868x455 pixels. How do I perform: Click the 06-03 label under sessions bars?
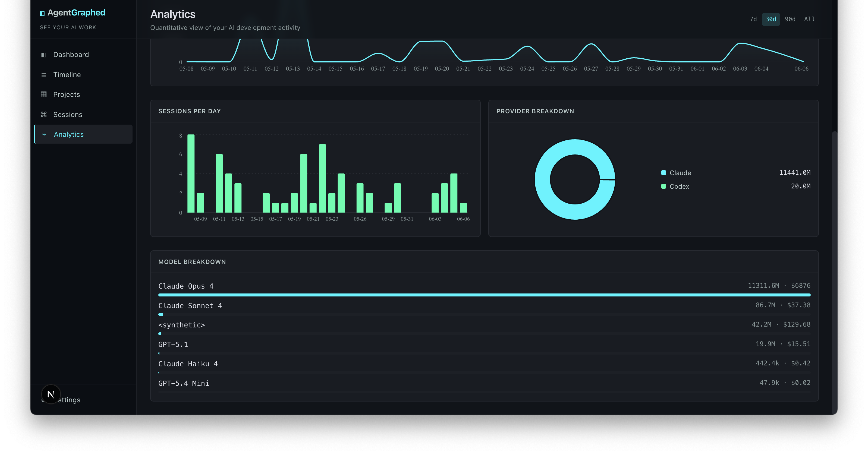click(435, 219)
